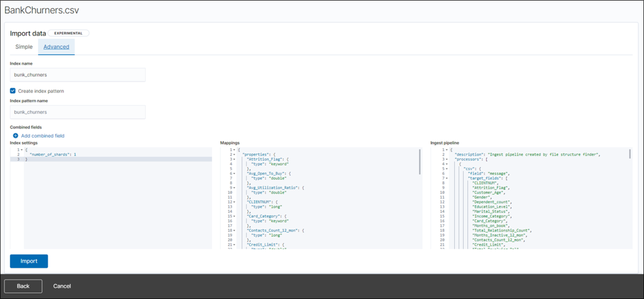Click the Back button
Viewport: 644px width, 299px height.
click(x=23, y=286)
